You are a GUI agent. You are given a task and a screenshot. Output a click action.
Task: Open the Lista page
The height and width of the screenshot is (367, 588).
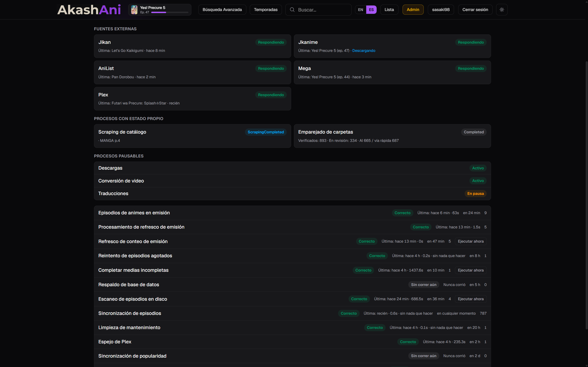coord(389,10)
